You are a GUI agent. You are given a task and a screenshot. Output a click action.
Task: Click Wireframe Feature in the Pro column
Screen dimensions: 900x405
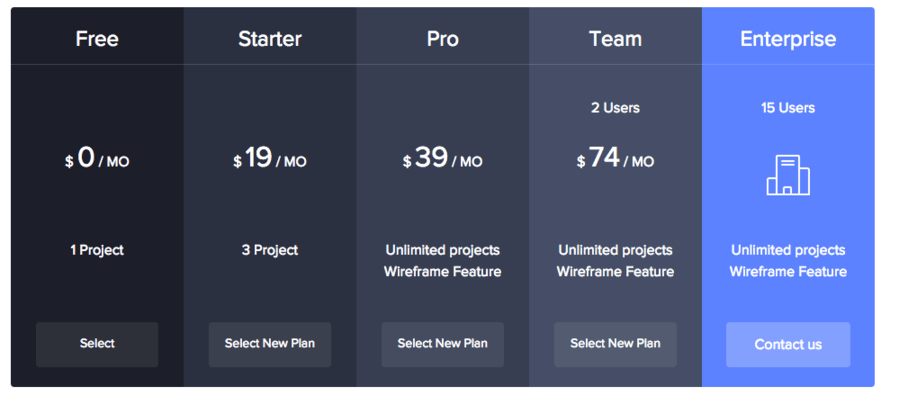tap(443, 271)
